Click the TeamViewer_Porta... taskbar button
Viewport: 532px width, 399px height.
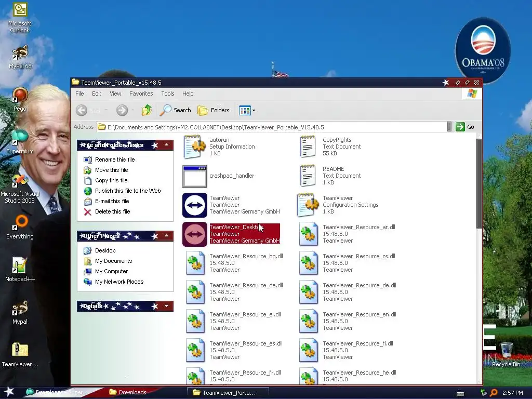click(228, 393)
